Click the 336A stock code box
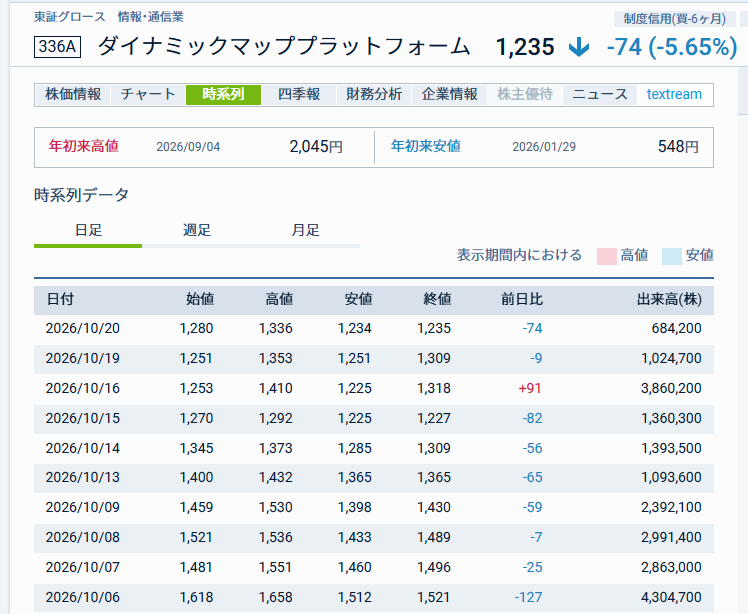Screen dimensions: 748x614 click(57, 47)
